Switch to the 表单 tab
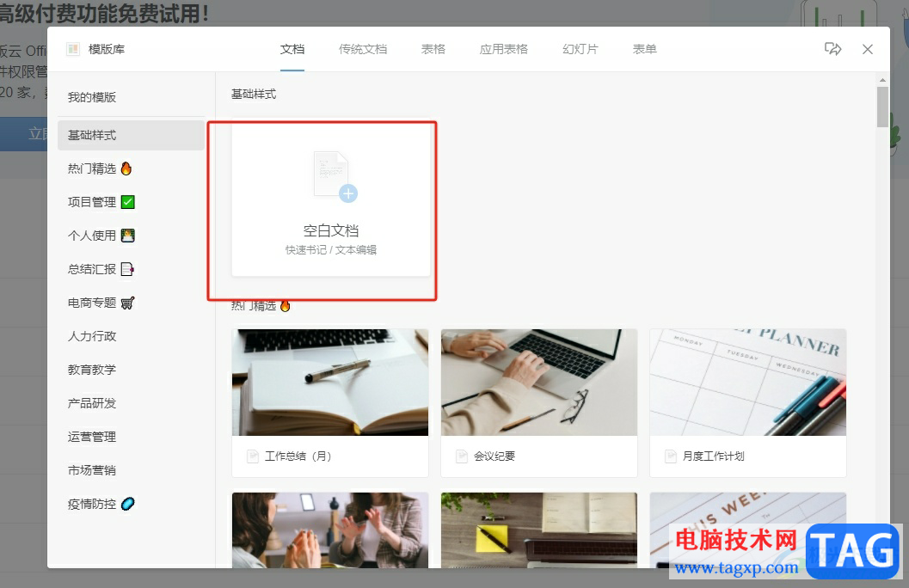This screenshot has width=909, height=588. click(645, 49)
